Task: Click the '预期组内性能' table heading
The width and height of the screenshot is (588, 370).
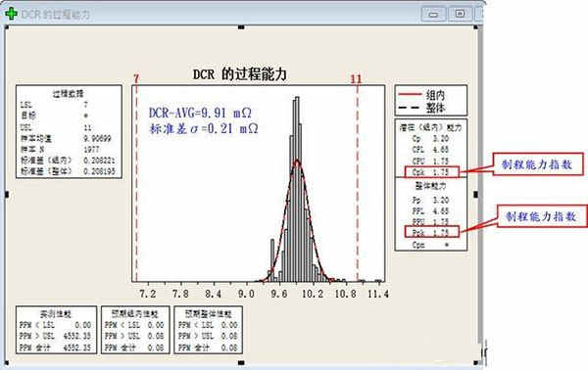Action: coord(135,314)
